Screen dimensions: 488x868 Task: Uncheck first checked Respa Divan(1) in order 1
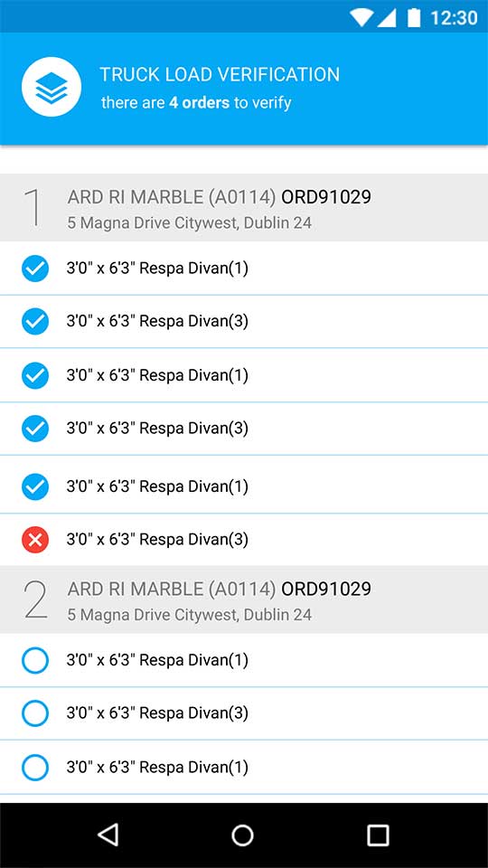[x=35, y=269]
